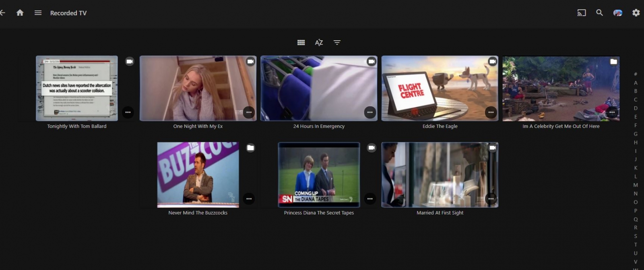644x270 pixels.
Task: Click the One Night With My Ex title
Action: click(x=198, y=126)
